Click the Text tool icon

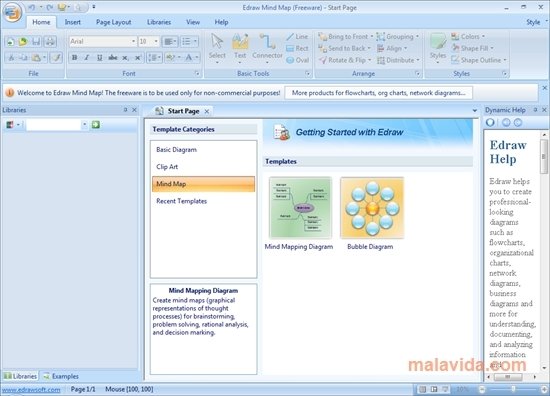click(x=240, y=48)
